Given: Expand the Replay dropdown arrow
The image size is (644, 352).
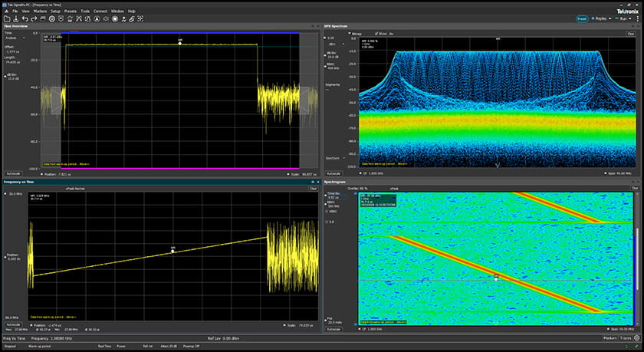Looking at the screenshot, I should tap(610, 19).
